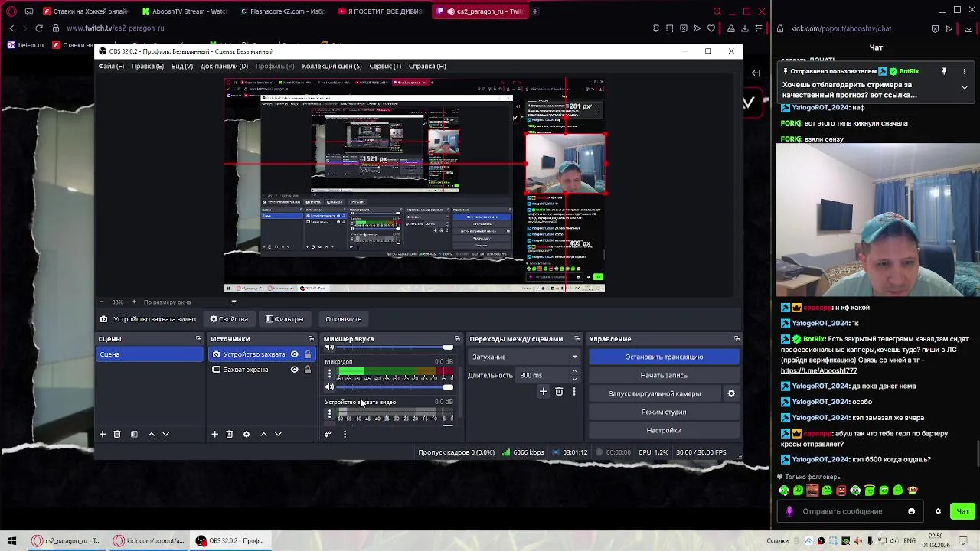The width and height of the screenshot is (980, 551).
Task: Move source up in Источники panel
Action: 263,434
